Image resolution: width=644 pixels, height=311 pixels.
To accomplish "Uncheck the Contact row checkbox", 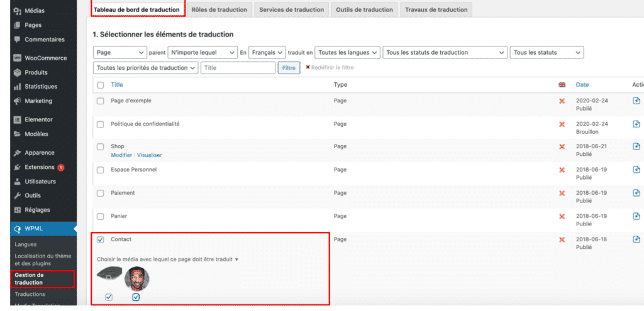I will click(101, 240).
